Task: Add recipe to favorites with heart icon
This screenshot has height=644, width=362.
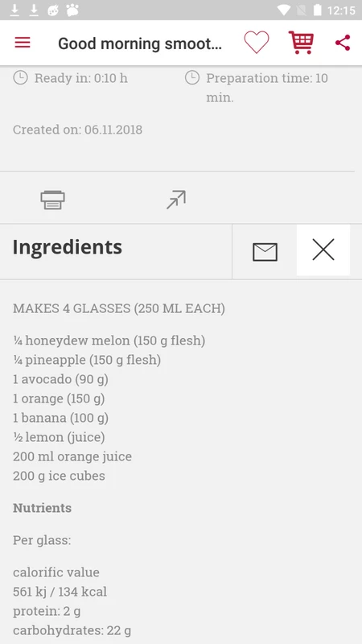Action: [x=257, y=43]
